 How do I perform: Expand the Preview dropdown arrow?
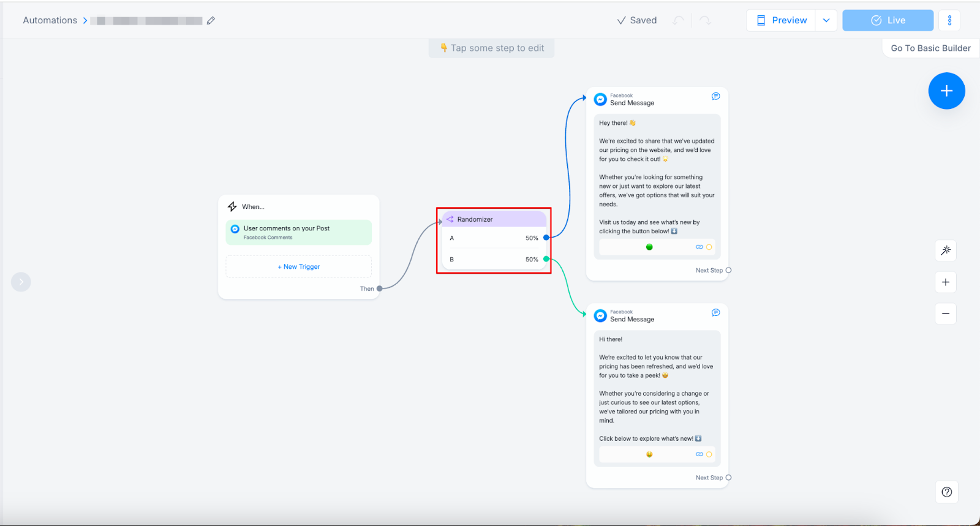[826, 20]
